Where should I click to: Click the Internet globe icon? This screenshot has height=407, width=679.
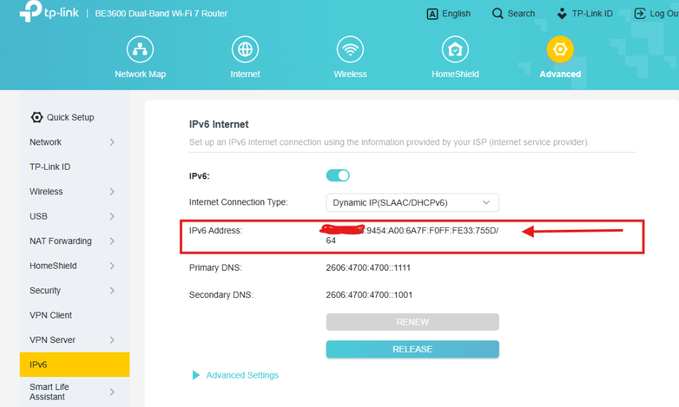(x=245, y=49)
